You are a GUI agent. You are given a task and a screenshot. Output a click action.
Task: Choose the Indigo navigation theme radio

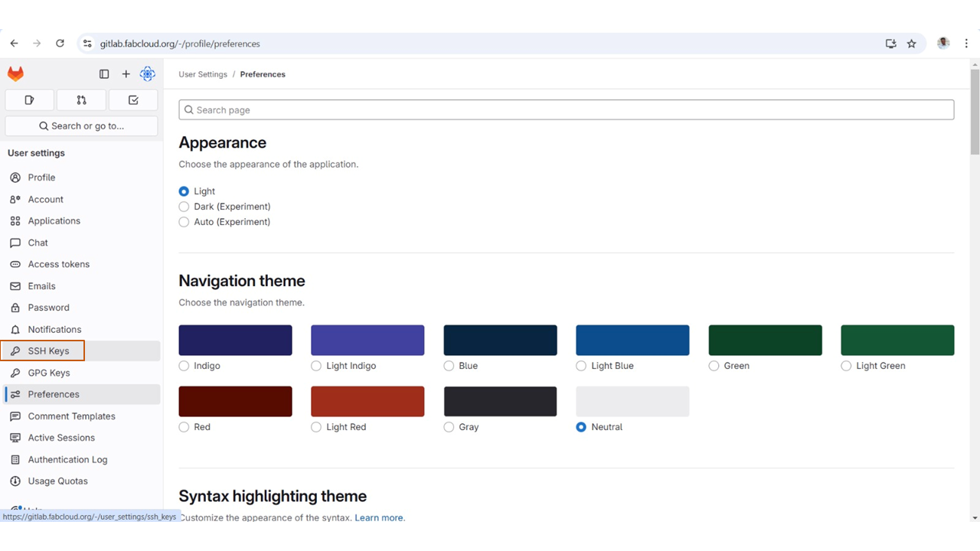(184, 366)
